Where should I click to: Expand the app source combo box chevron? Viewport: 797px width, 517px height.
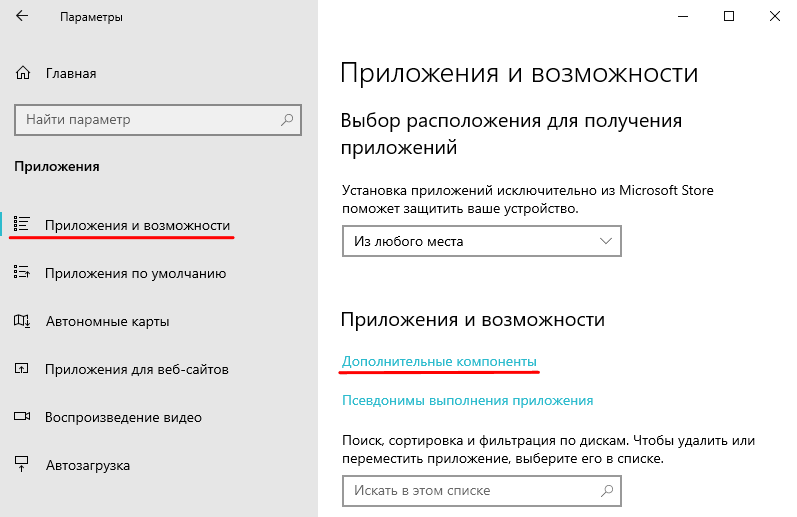coord(605,241)
